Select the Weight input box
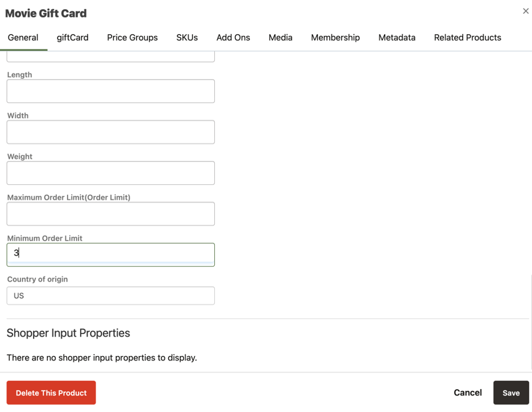Viewport: 532px width, 412px height. click(x=111, y=173)
